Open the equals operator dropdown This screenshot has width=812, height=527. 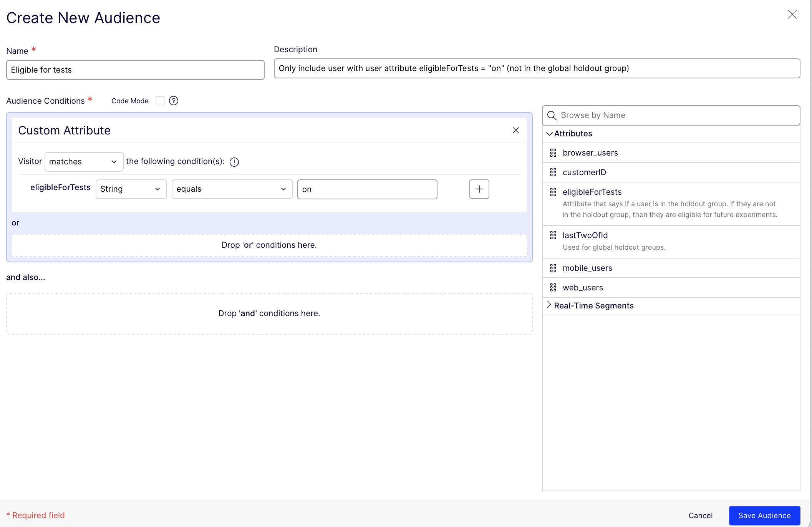click(232, 189)
